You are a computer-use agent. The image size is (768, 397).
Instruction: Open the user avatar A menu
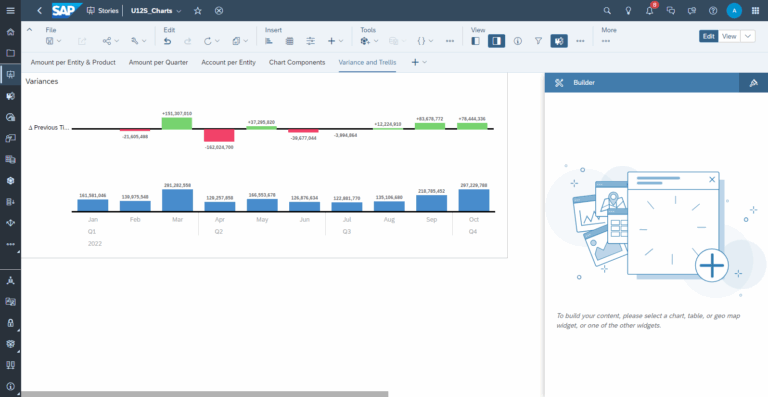734,10
